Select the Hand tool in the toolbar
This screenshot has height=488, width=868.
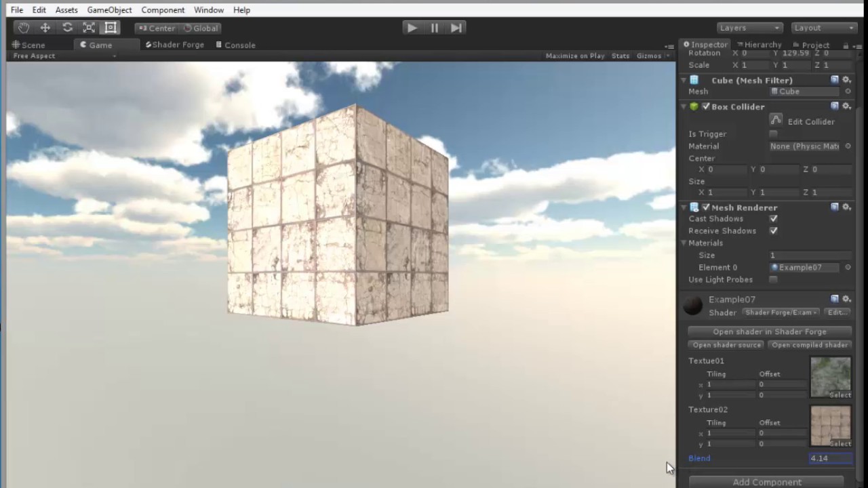(23, 27)
